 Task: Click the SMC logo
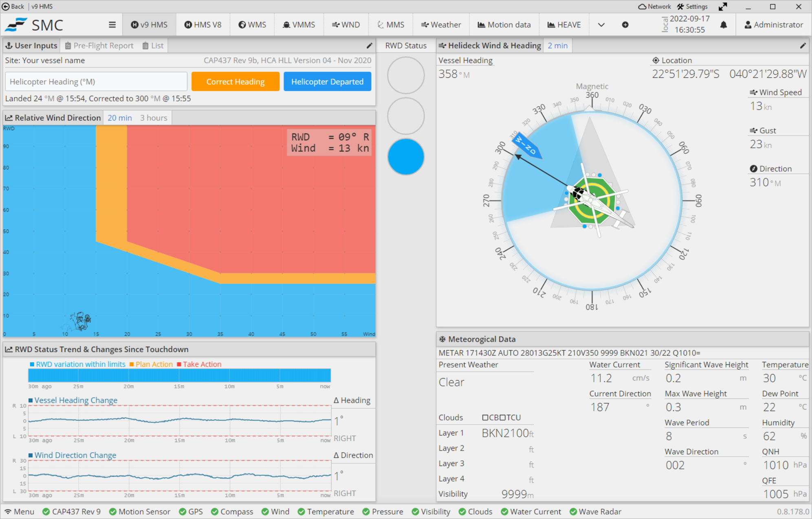point(34,25)
